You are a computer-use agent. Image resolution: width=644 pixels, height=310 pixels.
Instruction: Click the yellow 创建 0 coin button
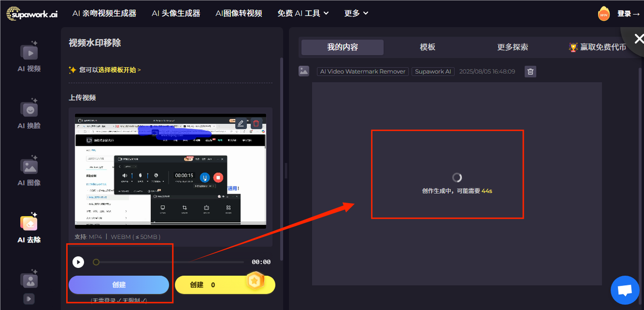point(225,285)
